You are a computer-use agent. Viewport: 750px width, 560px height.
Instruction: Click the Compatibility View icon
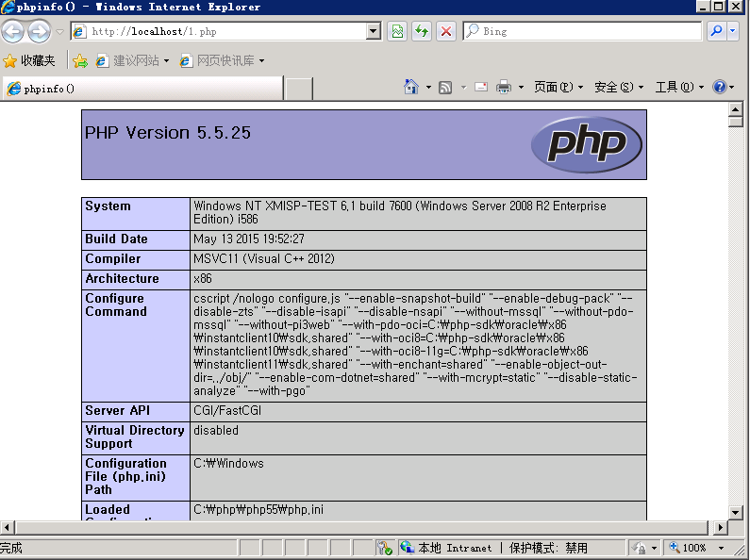397,31
